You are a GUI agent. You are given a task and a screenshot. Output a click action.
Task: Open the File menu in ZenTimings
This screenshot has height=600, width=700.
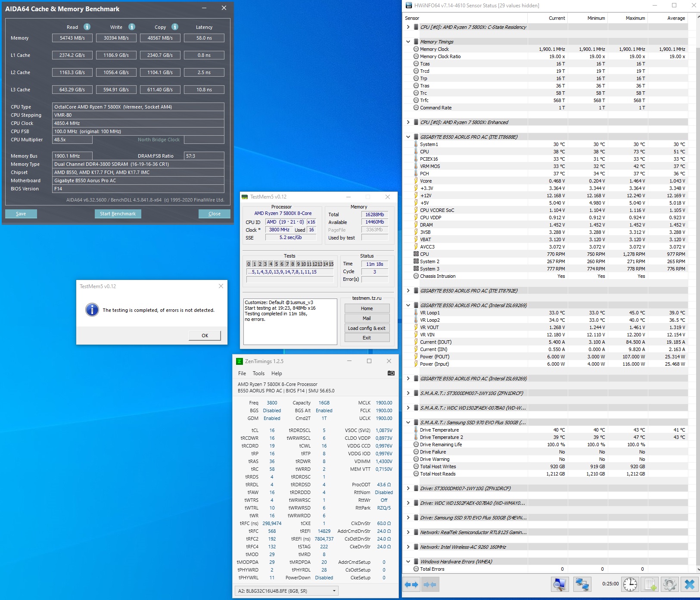[242, 373]
